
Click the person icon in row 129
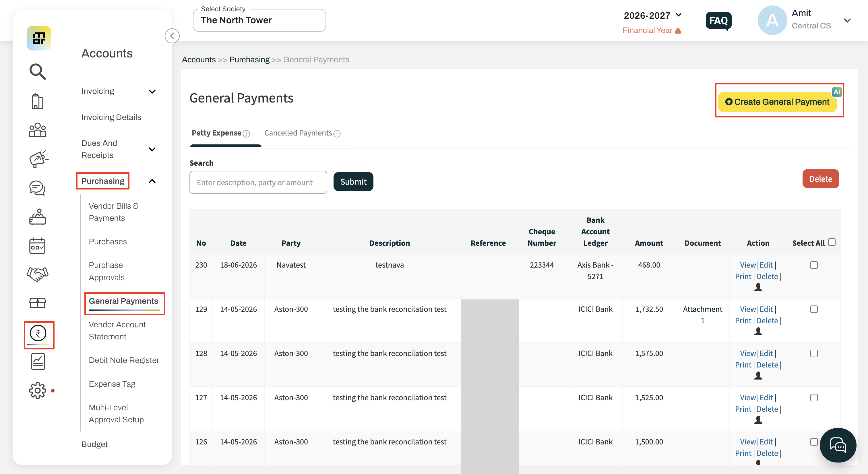758,331
